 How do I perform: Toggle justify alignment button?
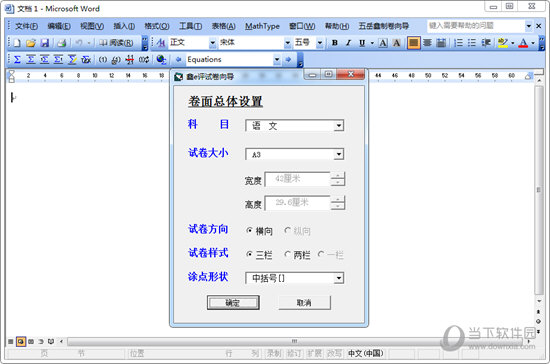coord(414,43)
